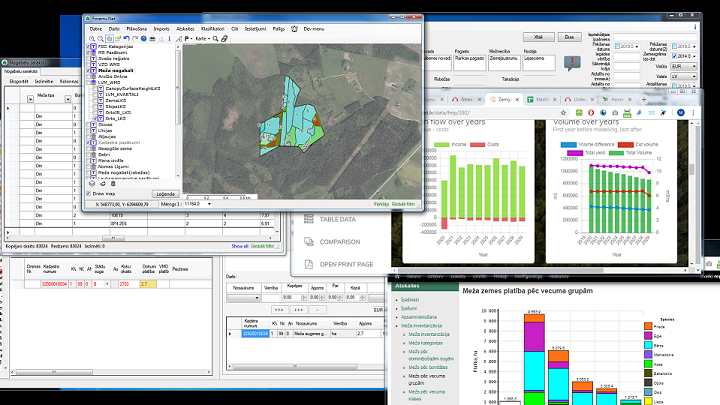720x405 pixels.
Task: Click the Leģenda button
Action: (164, 192)
